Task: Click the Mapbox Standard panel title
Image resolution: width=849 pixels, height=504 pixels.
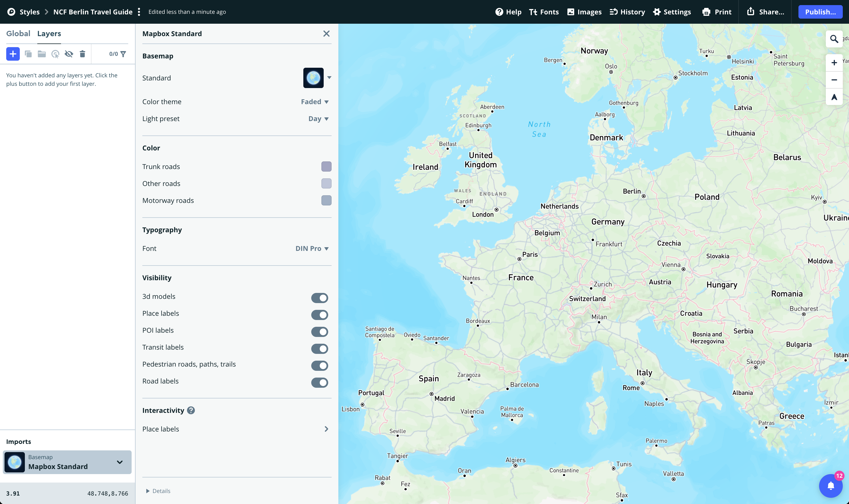Action: (x=172, y=34)
